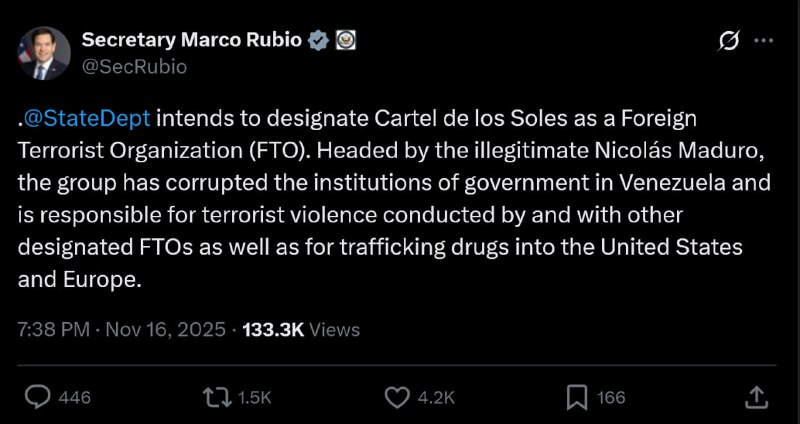Click the 166 bookmarks count
Image resolution: width=800 pixels, height=424 pixels.
tap(611, 397)
